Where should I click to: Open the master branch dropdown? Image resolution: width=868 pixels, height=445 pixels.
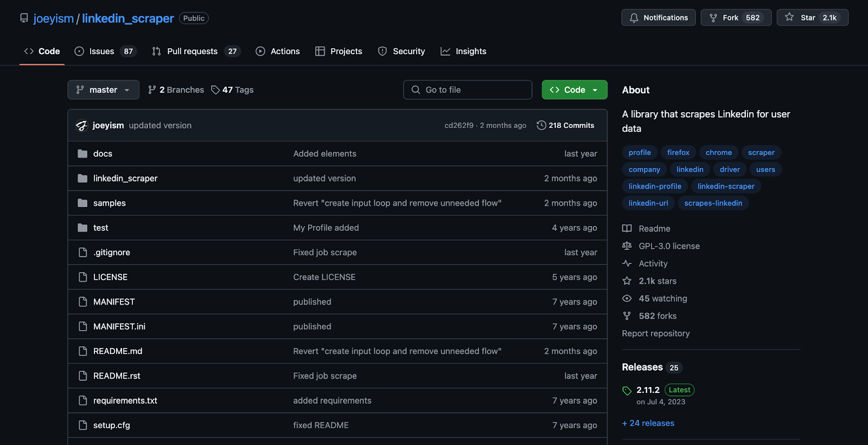(x=103, y=90)
